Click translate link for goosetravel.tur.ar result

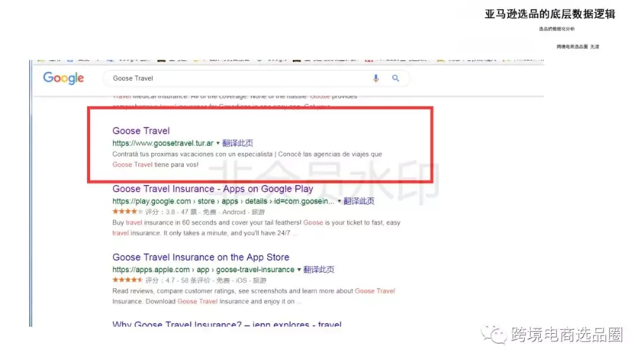(x=237, y=143)
